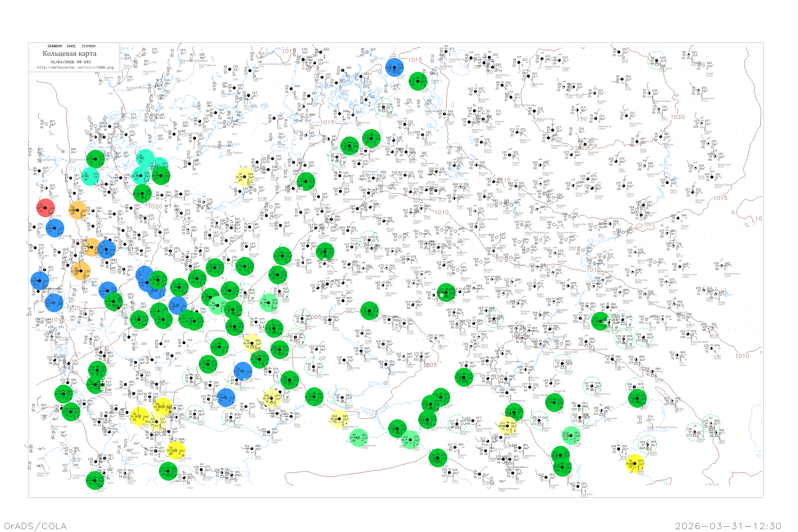Open the meteocenter.net UUWW.png URL

[x=75, y=68]
